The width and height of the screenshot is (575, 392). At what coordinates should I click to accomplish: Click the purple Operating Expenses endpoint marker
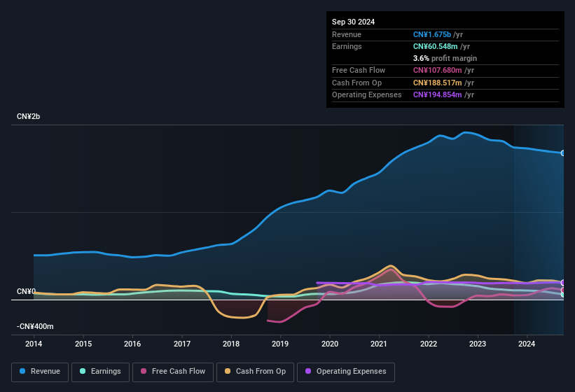(x=563, y=283)
